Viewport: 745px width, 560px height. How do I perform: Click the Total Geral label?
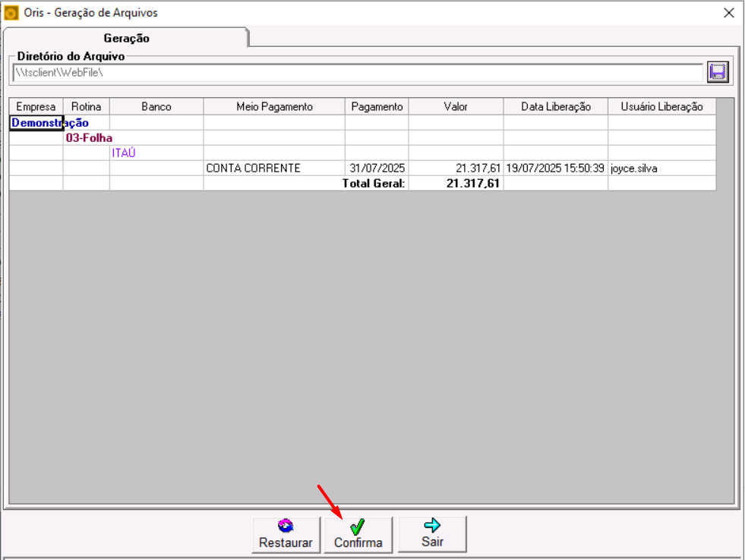pyautogui.click(x=374, y=184)
